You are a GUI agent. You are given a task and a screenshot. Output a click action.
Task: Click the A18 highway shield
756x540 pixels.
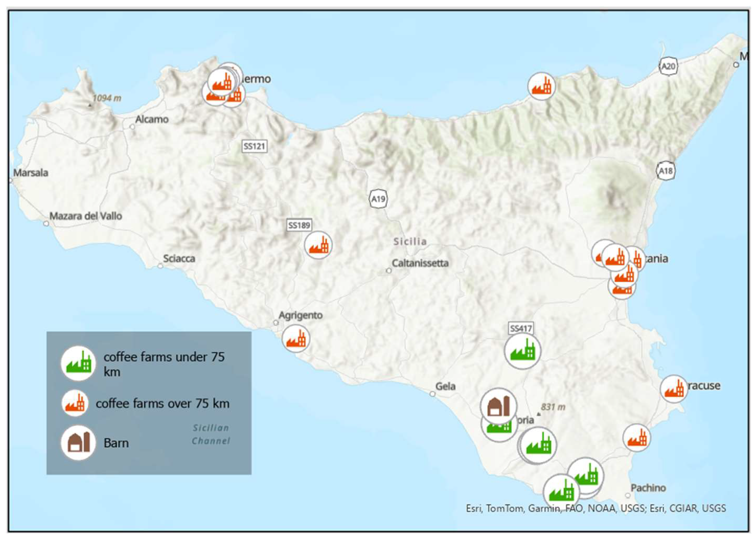(666, 171)
